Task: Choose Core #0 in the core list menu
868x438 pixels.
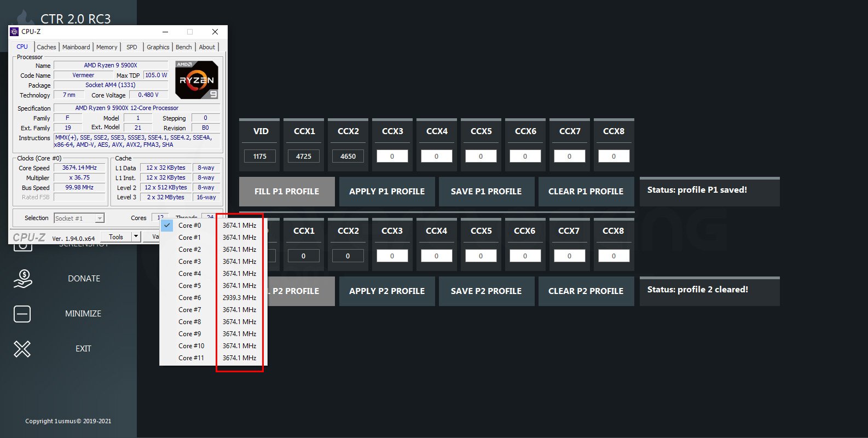Action: tap(213, 226)
